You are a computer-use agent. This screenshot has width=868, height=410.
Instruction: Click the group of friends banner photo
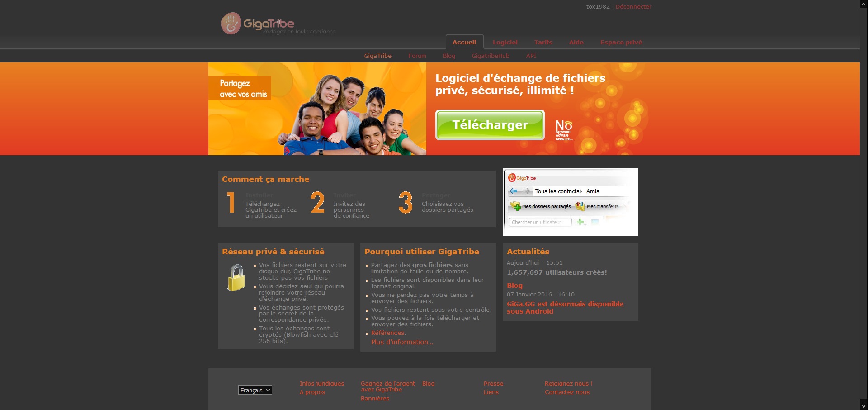(x=317, y=109)
